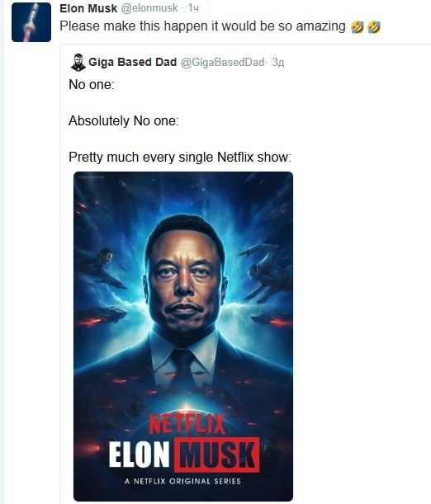Screen dimensions: 431x504
Task: Open the Giga Based Dad bearded avatar
Action: point(78,63)
